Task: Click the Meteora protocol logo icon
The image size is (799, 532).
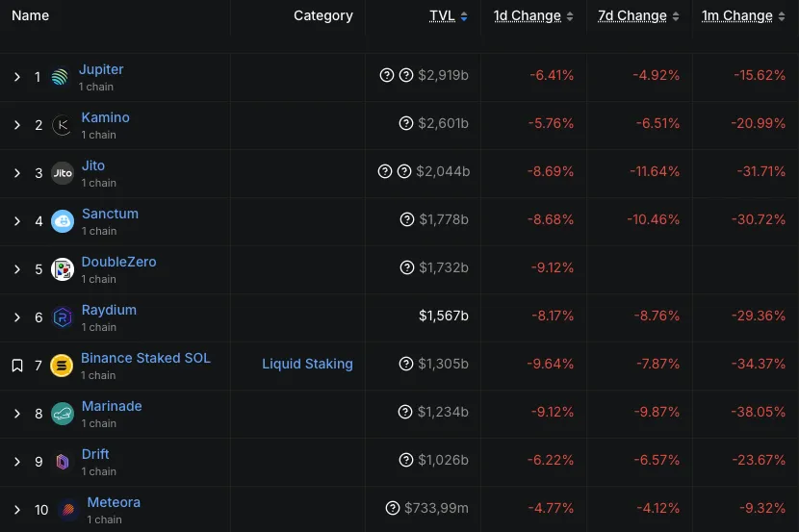Action: [x=67, y=510]
